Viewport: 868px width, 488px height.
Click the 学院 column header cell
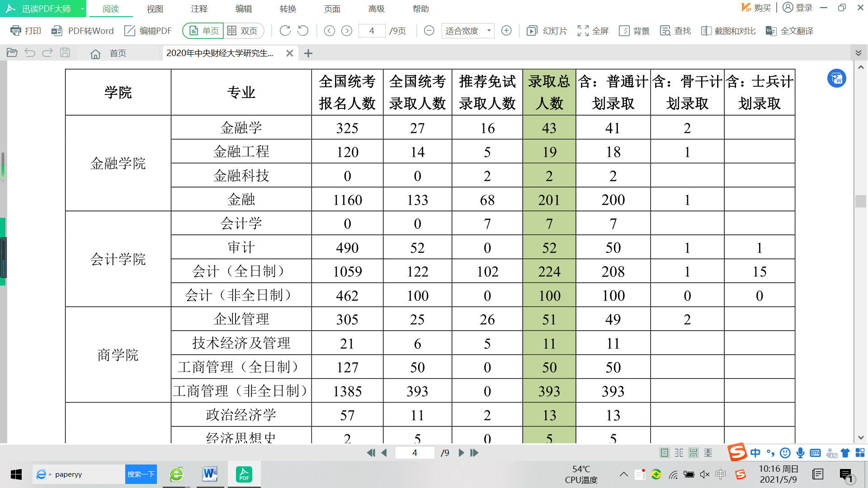(x=118, y=92)
